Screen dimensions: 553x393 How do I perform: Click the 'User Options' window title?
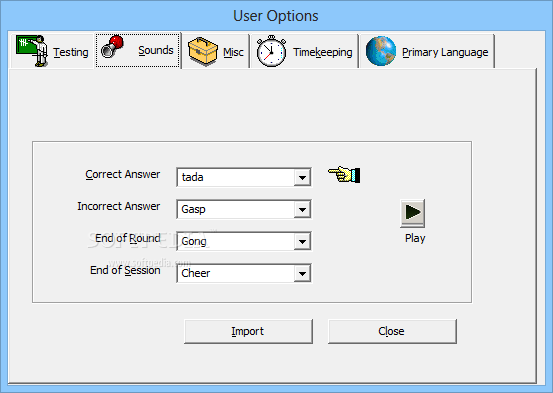(x=276, y=16)
